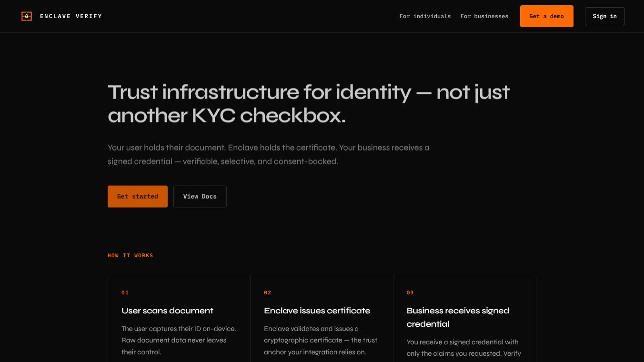Open View Docs button
Image resolution: width=644 pixels, height=362 pixels.
(200, 196)
